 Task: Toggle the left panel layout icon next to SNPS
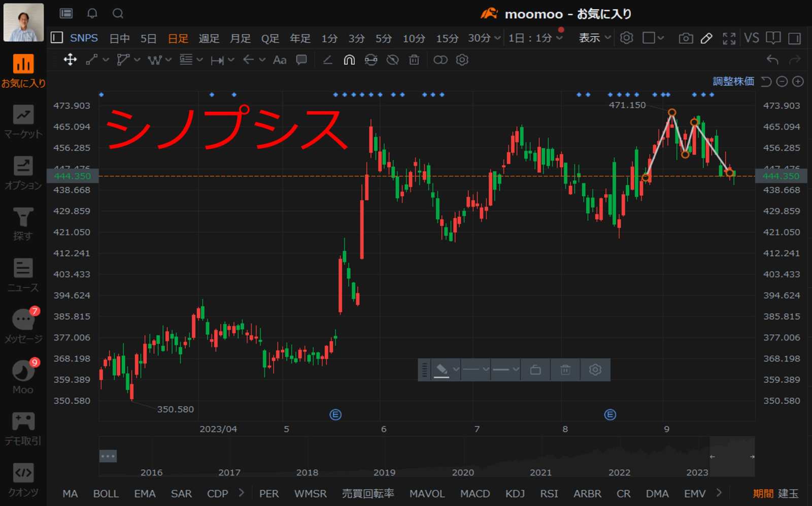pos(57,38)
